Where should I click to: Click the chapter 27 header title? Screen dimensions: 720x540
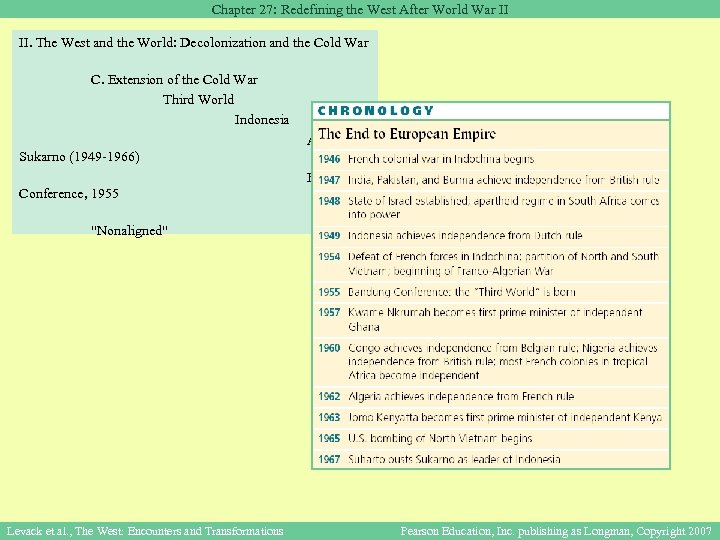click(x=360, y=9)
